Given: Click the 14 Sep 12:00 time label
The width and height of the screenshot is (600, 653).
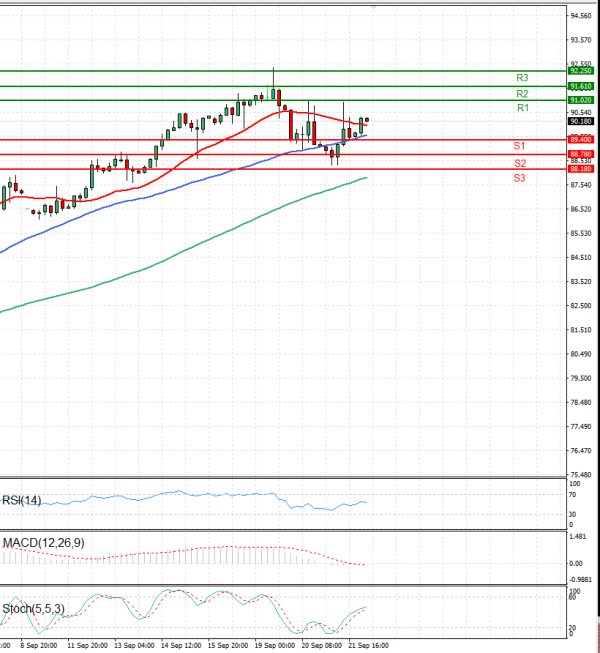Looking at the screenshot, I should pyautogui.click(x=181, y=646).
